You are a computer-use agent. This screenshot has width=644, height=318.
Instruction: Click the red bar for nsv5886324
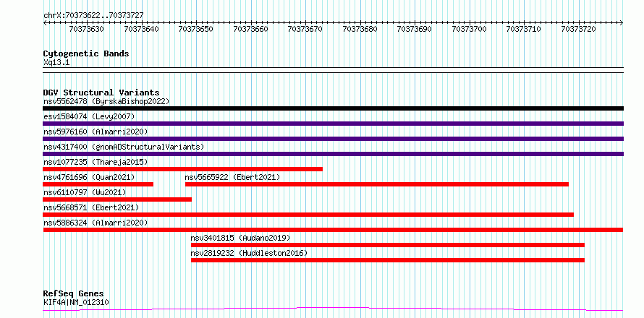pyautogui.click(x=333, y=230)
